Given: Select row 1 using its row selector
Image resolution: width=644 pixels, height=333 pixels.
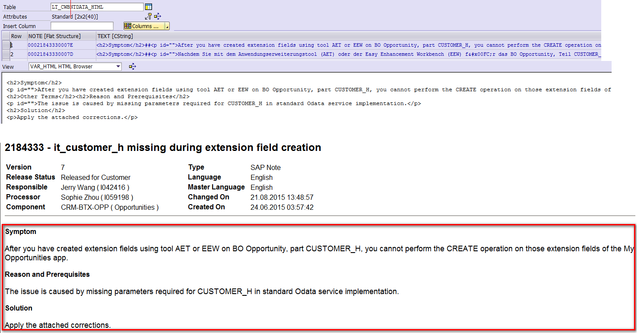Looking at the screenshot, I should [x=6, y=45].
